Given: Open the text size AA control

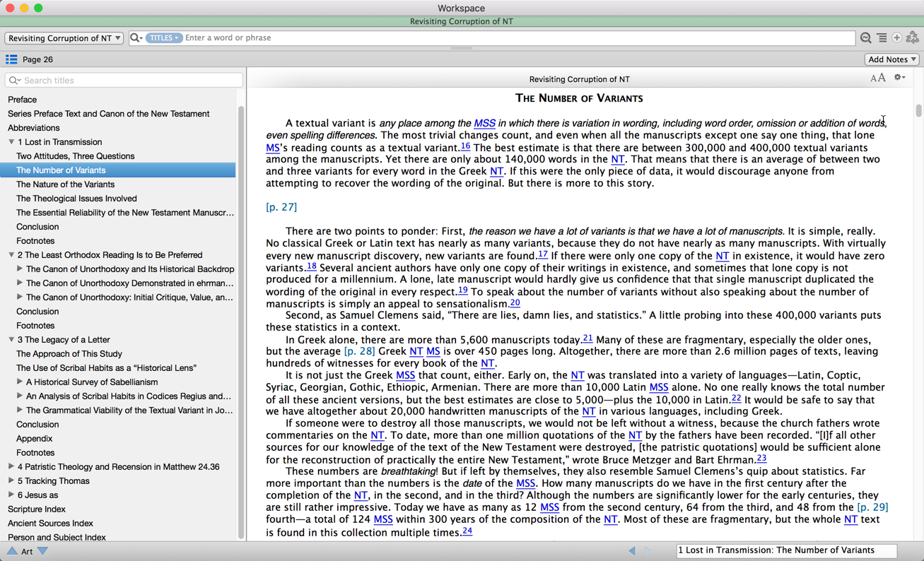Looking at the screenshot, I should 877,78.
